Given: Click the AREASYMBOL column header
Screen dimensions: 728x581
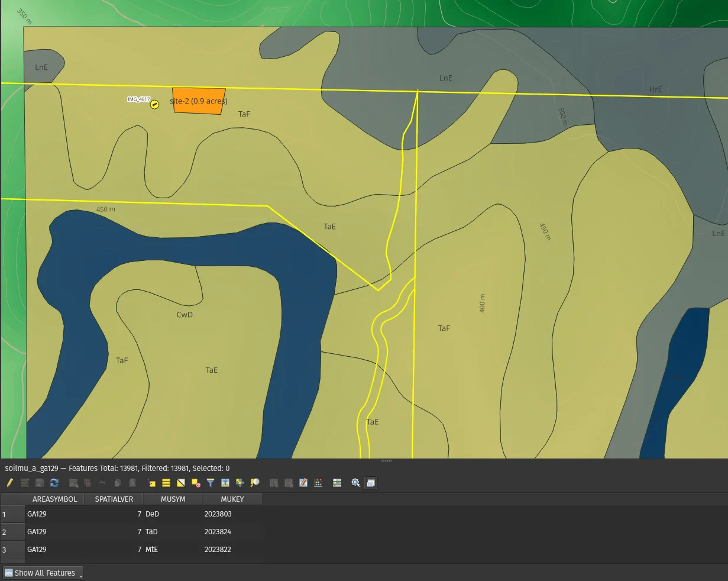Looking at the screenshot, I should [x=54, y=499].
